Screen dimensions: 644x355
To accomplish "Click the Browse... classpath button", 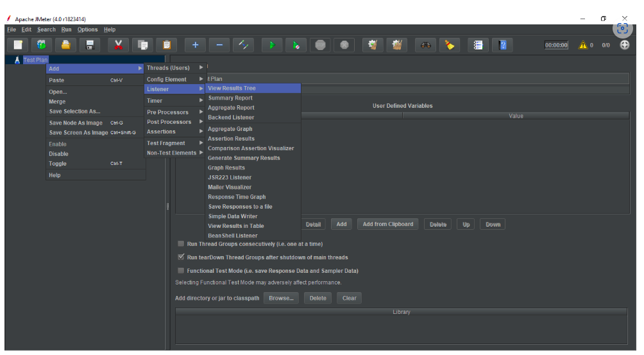I will tap(282, 299).
